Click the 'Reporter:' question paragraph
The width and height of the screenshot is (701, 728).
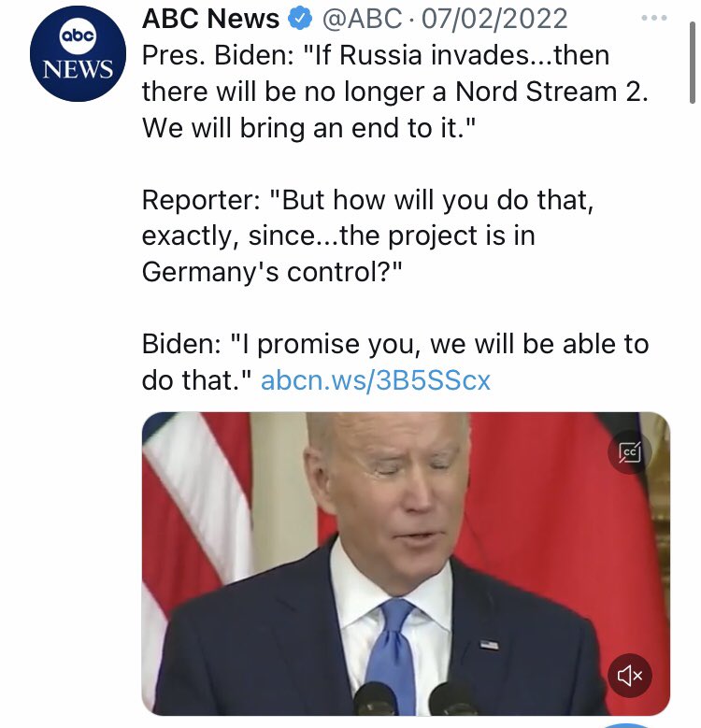(x=367, y=236)
